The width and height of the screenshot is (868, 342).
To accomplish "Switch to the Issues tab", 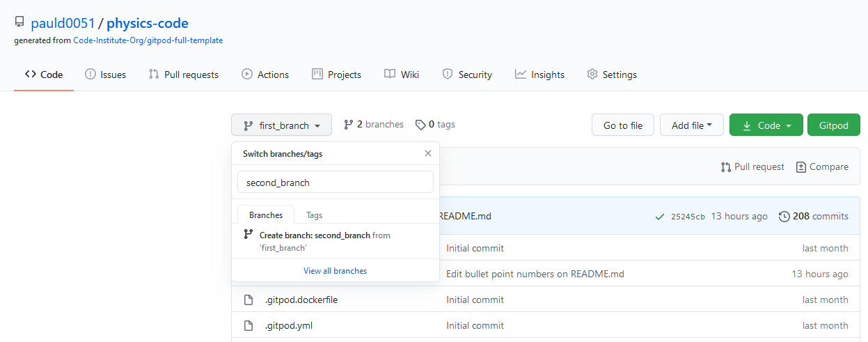I will [x=105, y=75].
